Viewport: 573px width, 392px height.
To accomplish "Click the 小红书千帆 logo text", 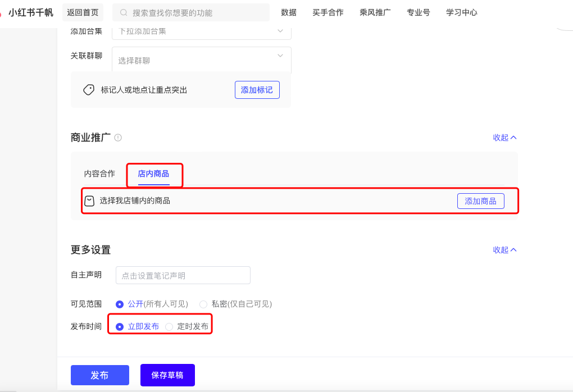I will (x=31, y=13).
